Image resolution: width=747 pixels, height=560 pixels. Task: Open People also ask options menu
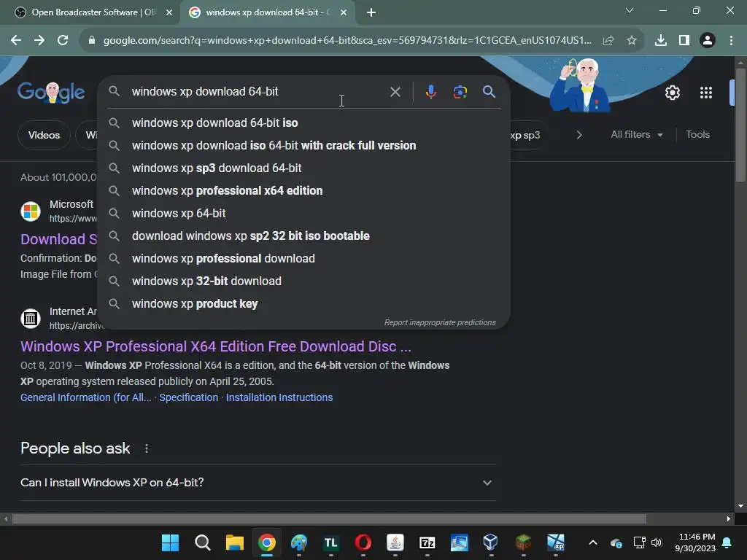[146, 448]
